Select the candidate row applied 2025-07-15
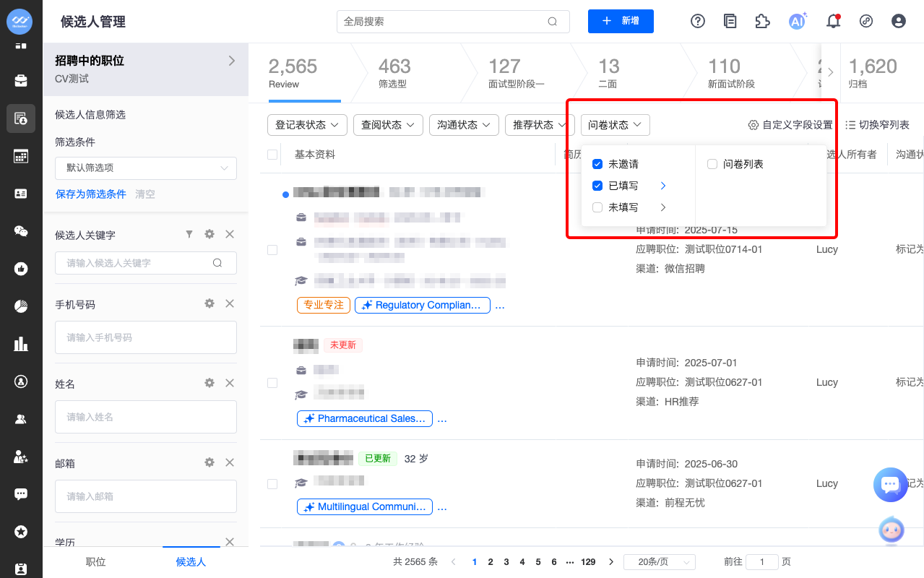This screenshot has width=924, height=578. pos(272,250)
